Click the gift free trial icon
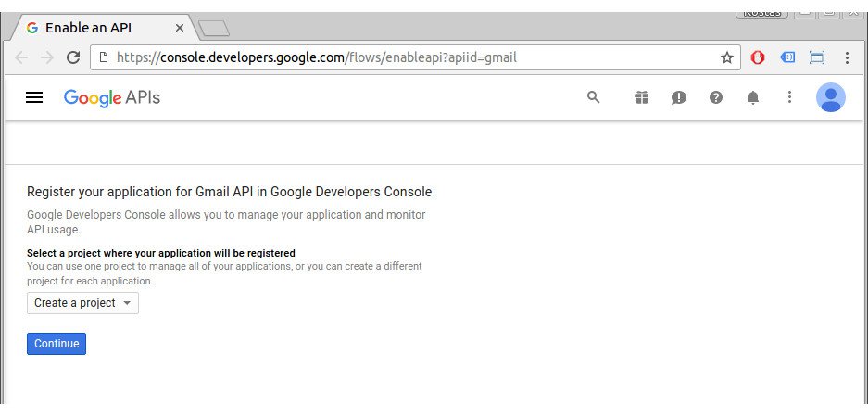The width and height of the screenshot is (868, 416). click(642, 97)
